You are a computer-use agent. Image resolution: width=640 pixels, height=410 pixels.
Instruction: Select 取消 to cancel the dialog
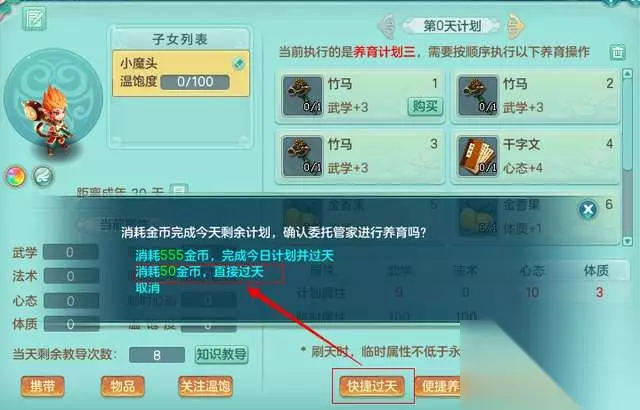[x=148, y=288]
